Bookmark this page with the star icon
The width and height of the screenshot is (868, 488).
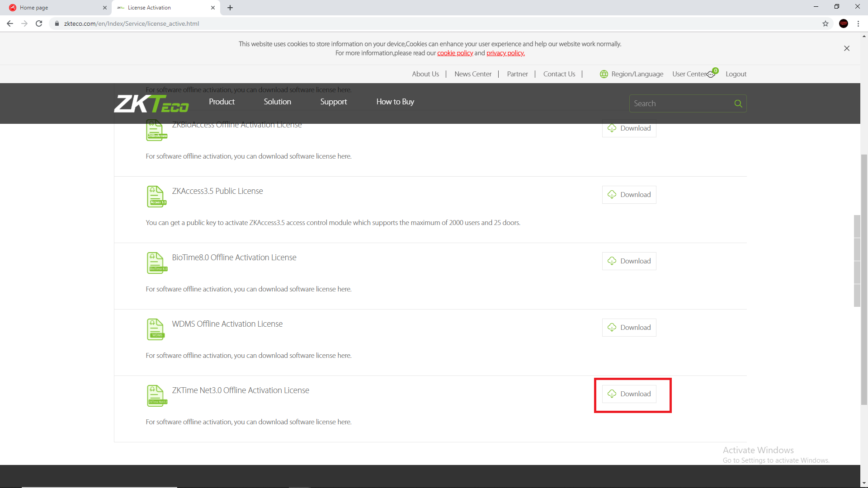[825, 23]
